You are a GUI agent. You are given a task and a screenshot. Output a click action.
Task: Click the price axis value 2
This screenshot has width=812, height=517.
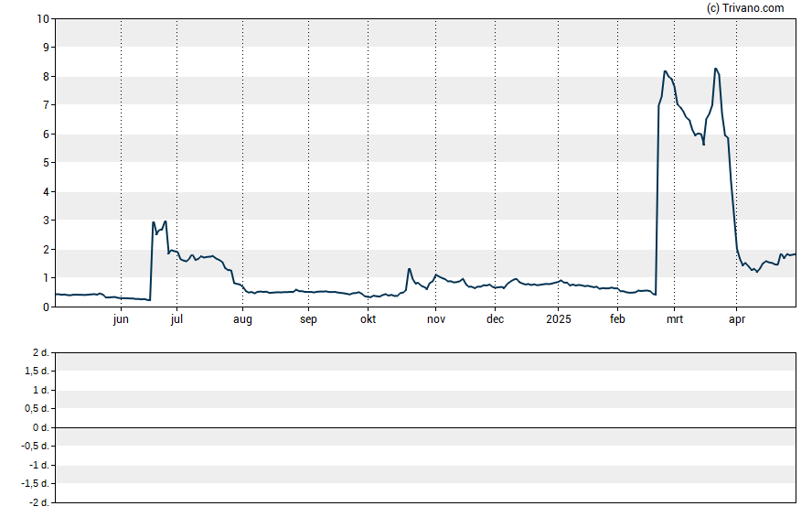click(46, 249)
